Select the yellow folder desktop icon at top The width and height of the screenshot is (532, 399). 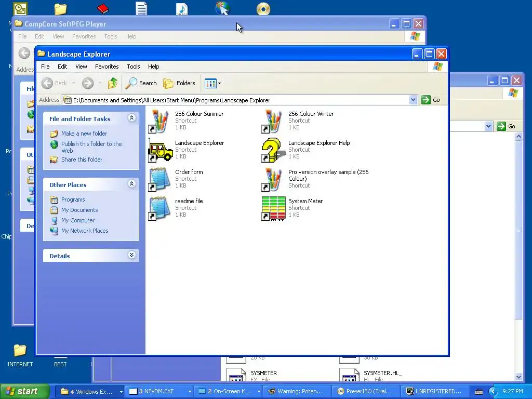click(x=60, y=9)
